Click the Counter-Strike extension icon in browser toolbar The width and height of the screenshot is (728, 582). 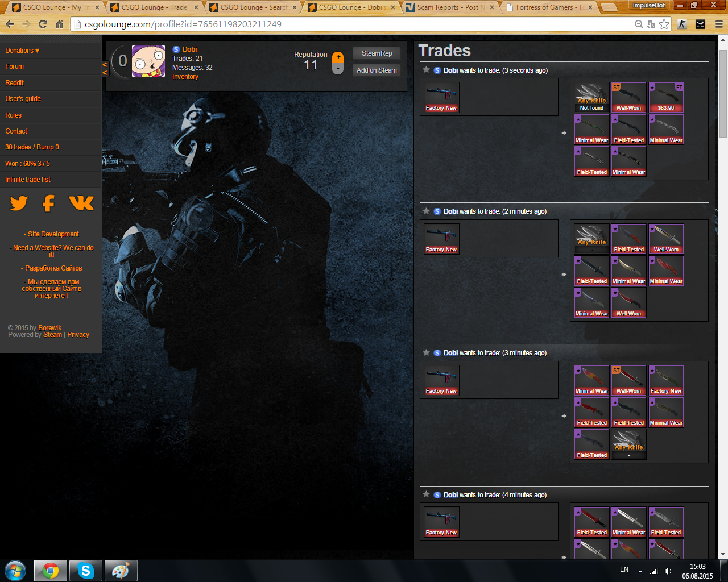(682, 24)
